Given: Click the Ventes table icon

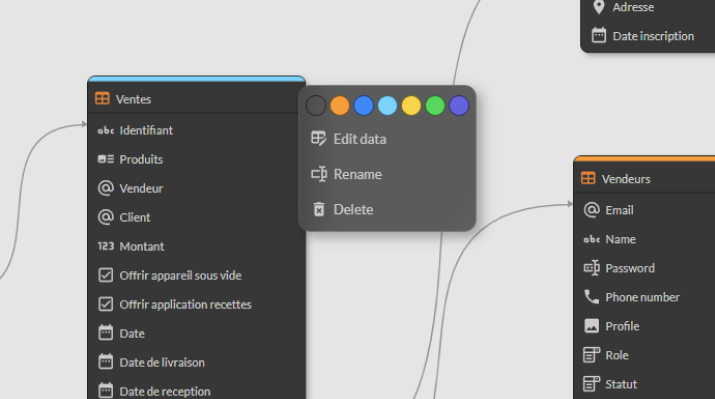Looking at the screenshot, I should [102, 98].
